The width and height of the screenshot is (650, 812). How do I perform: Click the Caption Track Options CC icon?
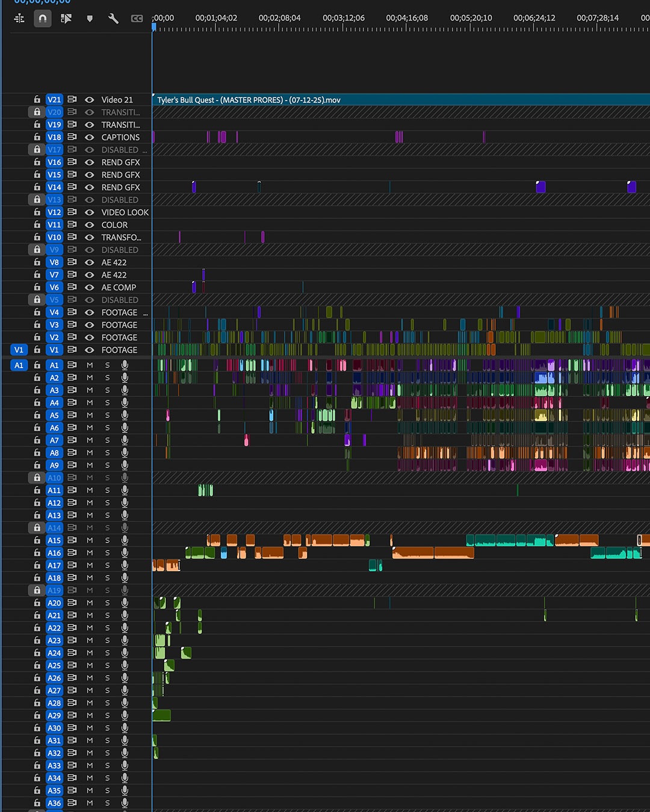137,19
